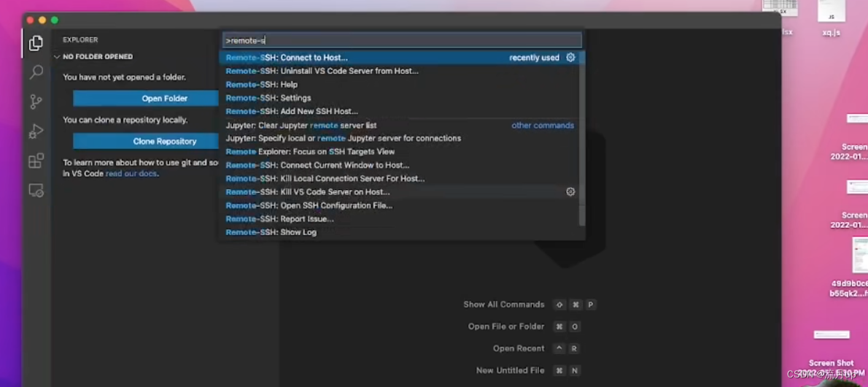Open the read our docs link
Screen dimensions: 868x387
[131, 174]
